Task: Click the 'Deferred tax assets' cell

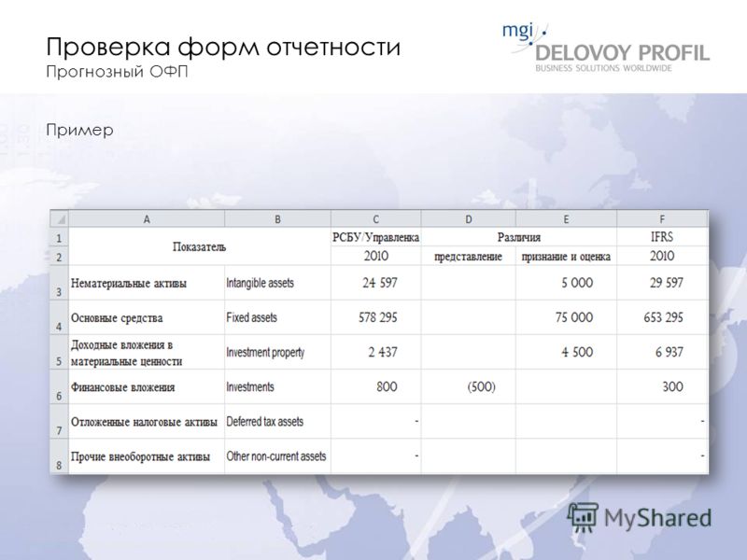Action: click(277, 422)
